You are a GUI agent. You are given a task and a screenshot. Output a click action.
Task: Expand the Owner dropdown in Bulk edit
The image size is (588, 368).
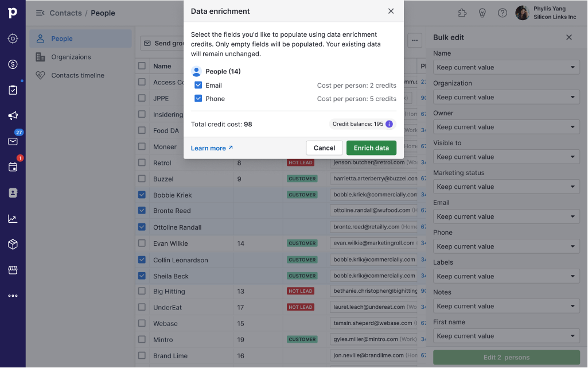(506, 127)
